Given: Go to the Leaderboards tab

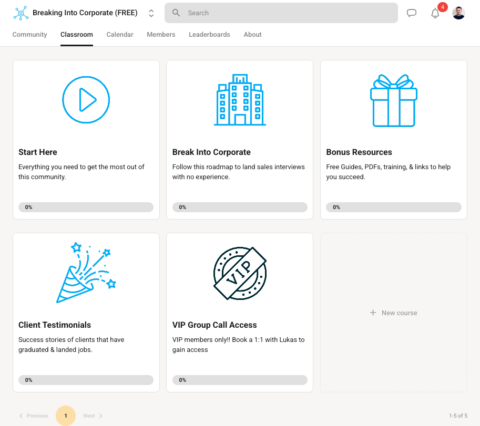Looking at the screenshot, I should (209, 34).
